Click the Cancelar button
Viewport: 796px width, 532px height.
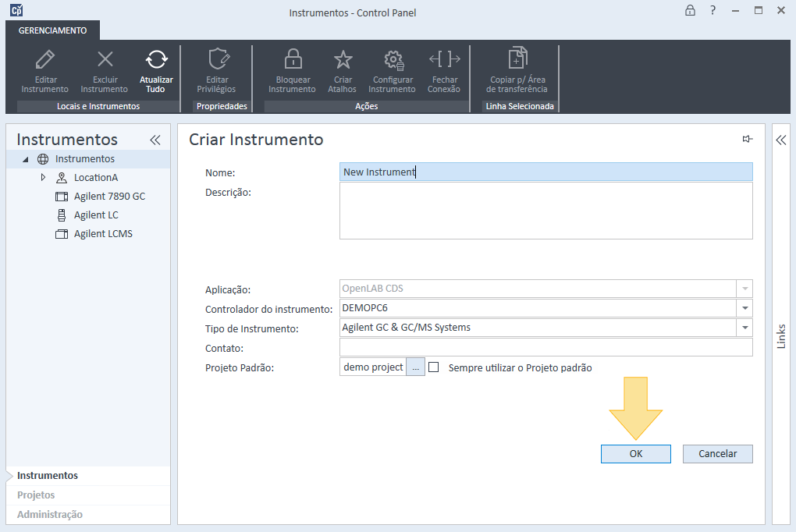pyautogui.click(x=717, y=454)
